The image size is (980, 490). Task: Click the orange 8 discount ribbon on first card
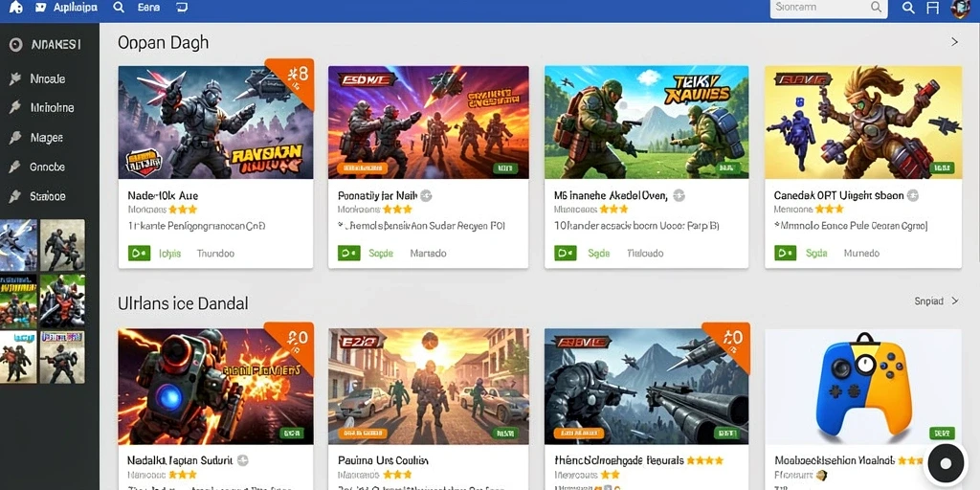(295, 75)
